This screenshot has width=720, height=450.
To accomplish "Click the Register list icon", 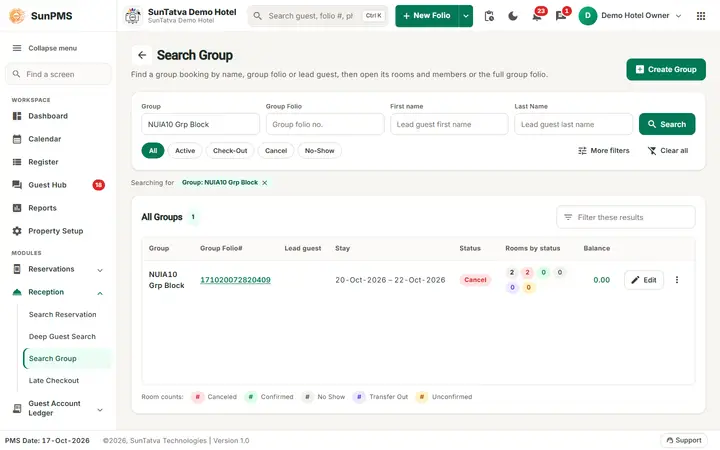I will (x=17, y=162).
